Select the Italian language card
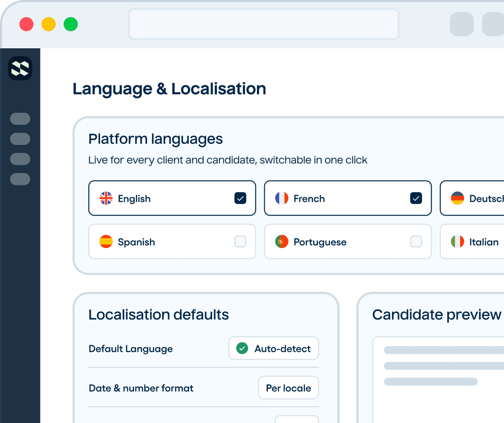Screen dimensions: 504x423 [x=472, y=242]
